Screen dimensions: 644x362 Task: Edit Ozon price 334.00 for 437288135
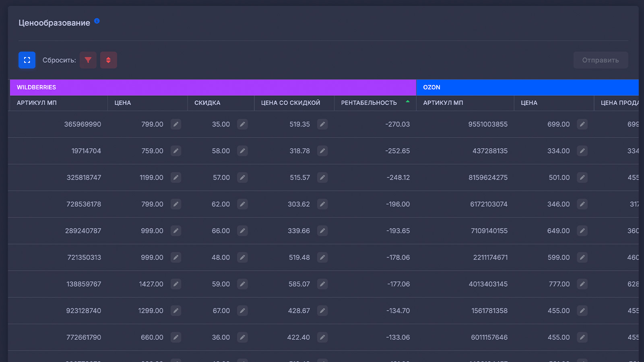coord(582,151)
